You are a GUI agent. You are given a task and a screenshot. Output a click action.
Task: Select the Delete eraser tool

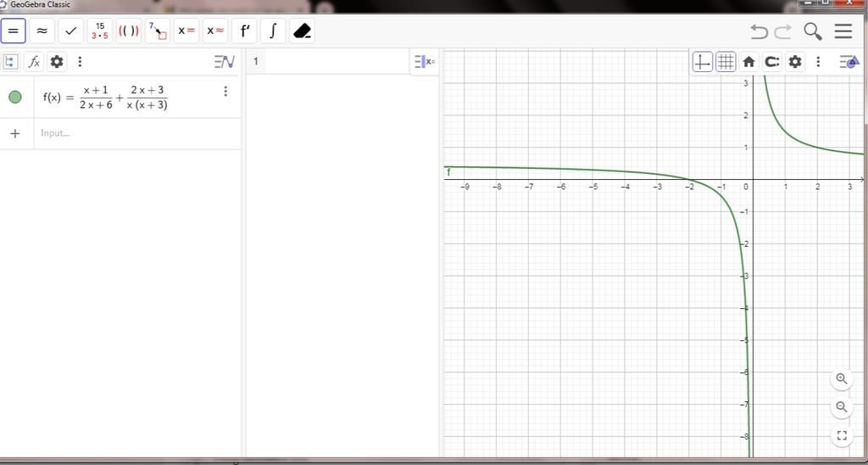(x=302, y=31)
